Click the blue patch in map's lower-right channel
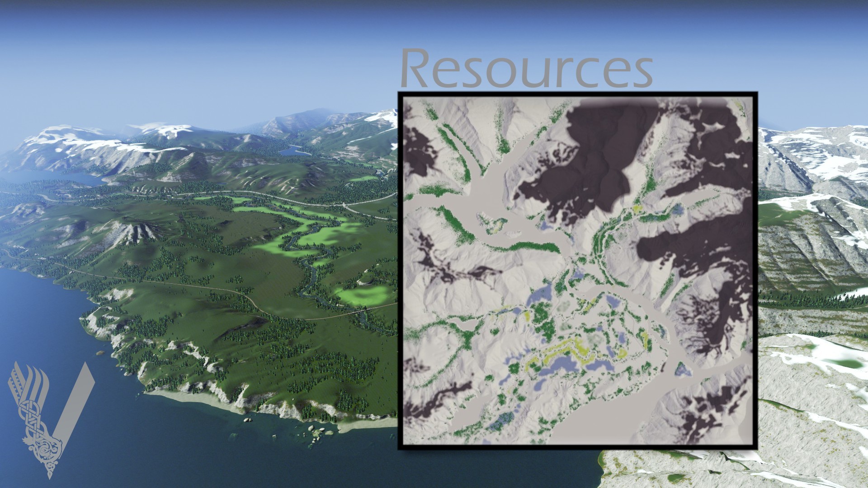This screenshot has height=488, width=868. pos(683,370)
